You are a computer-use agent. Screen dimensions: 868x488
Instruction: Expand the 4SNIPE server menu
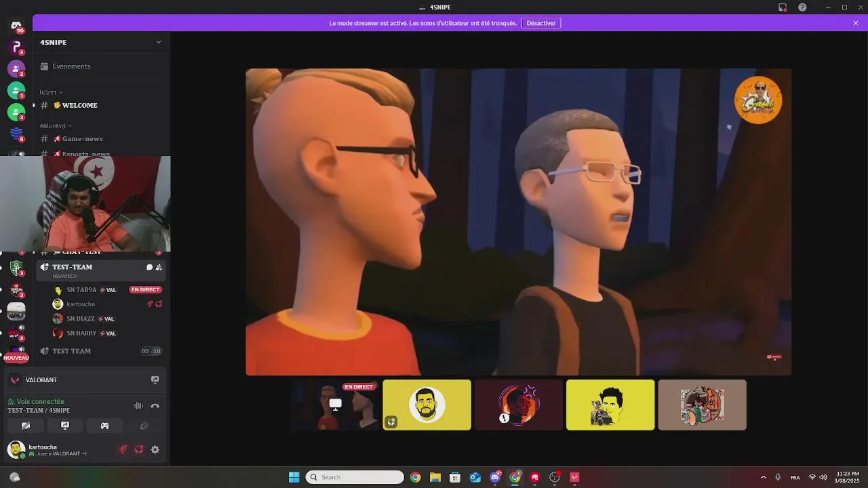(x=159, y=42)
